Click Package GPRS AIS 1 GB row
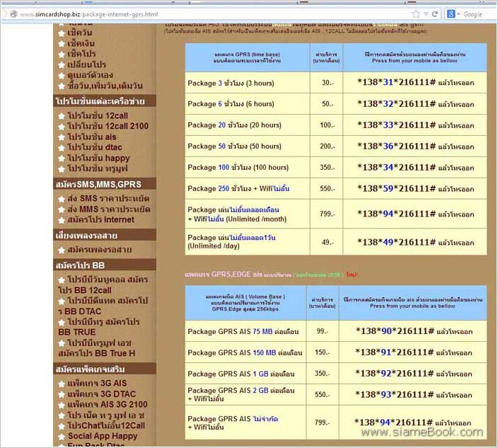 click(336, 374)
